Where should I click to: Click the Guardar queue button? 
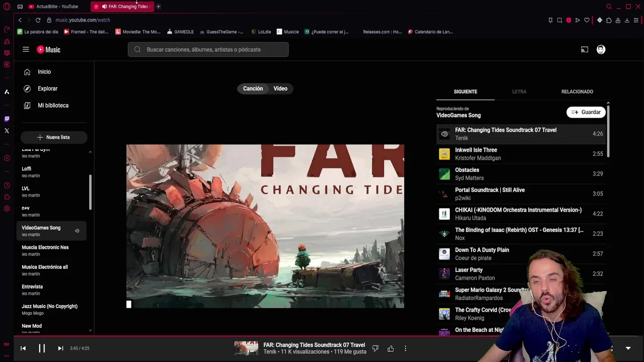coord(586,112)
